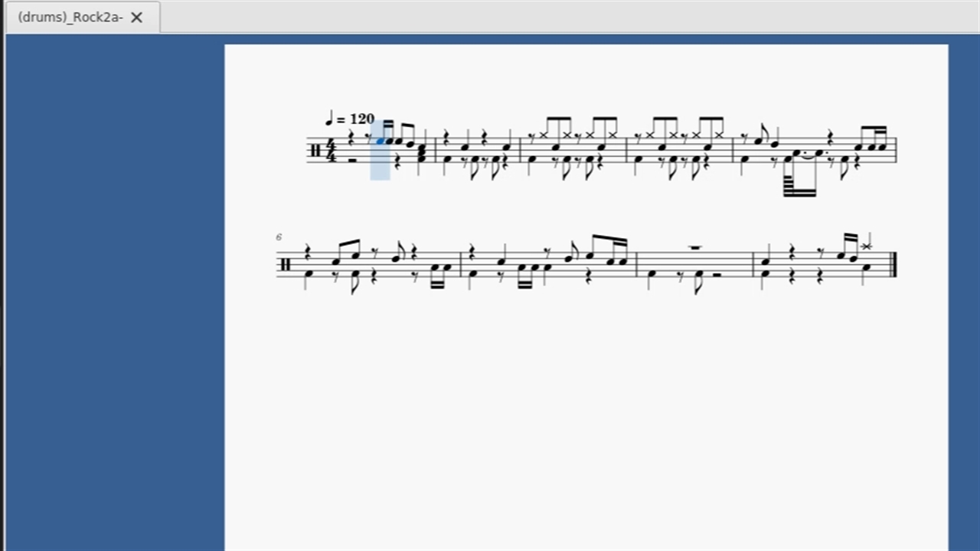
Task: Select the percussion clef on the first system
Action: 315,151
